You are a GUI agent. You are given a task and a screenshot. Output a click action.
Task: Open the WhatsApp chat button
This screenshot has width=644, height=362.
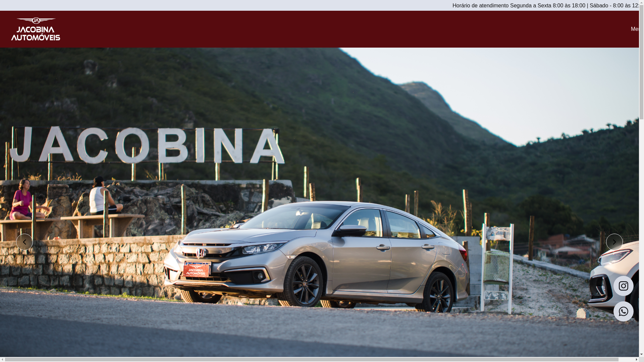click(624, 311)
